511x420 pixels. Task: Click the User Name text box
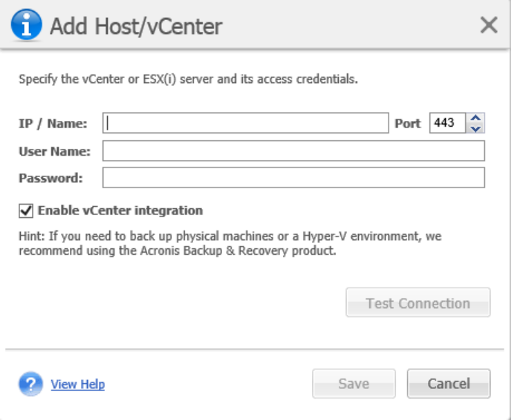click(293, 151)
